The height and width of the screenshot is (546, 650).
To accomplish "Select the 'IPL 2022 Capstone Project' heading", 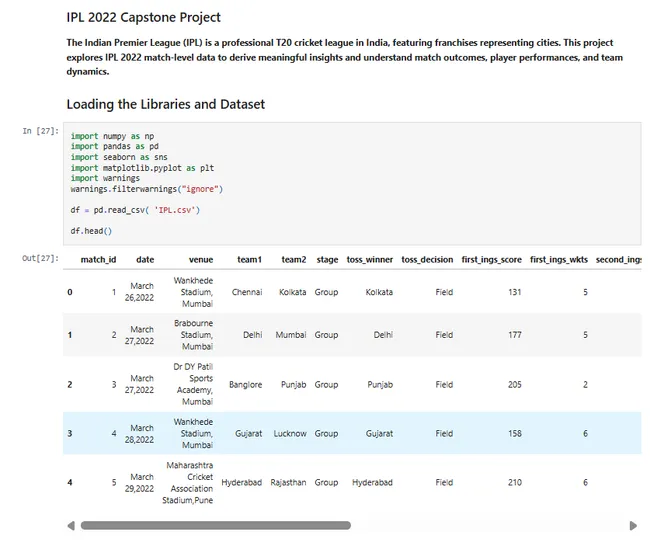I will (143, 17).
